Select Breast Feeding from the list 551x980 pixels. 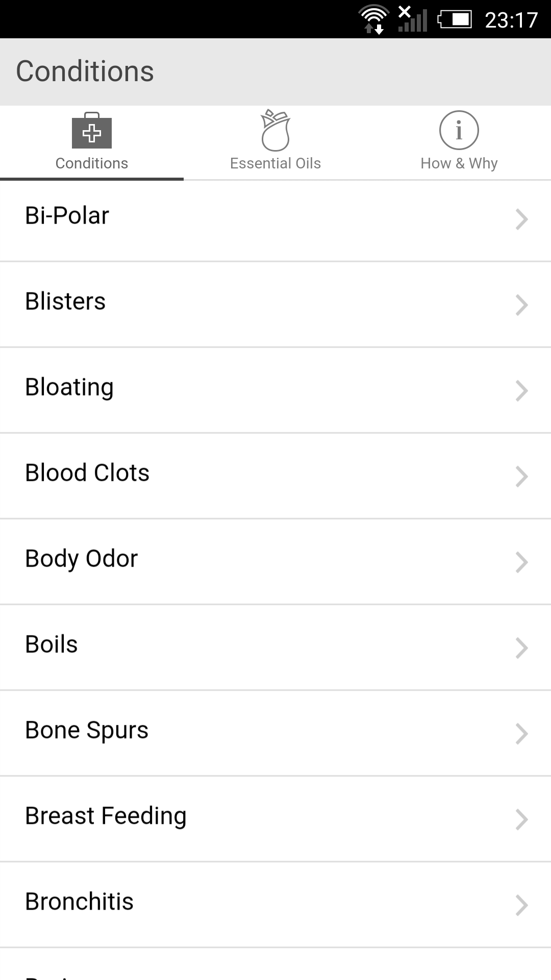(x=106, y=816)
